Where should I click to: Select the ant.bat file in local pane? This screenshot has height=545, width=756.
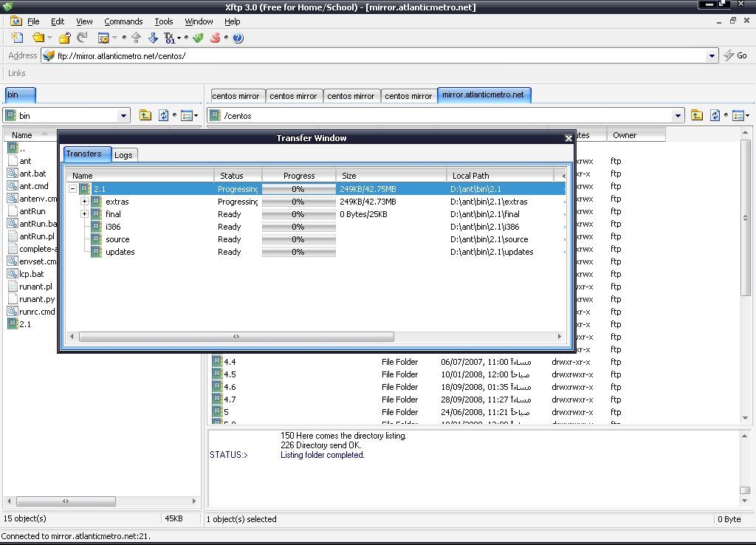(x=31, y=174)
